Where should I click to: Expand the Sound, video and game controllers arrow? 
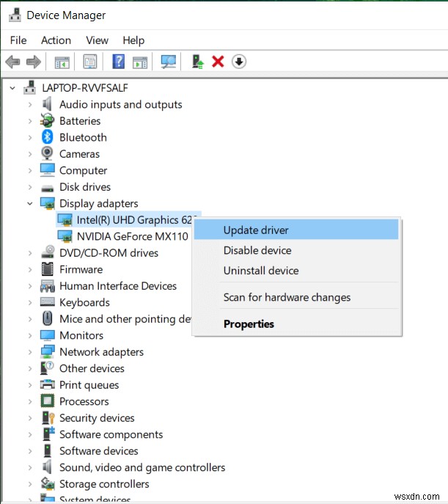pyautogui.click(x=30, y=467)
